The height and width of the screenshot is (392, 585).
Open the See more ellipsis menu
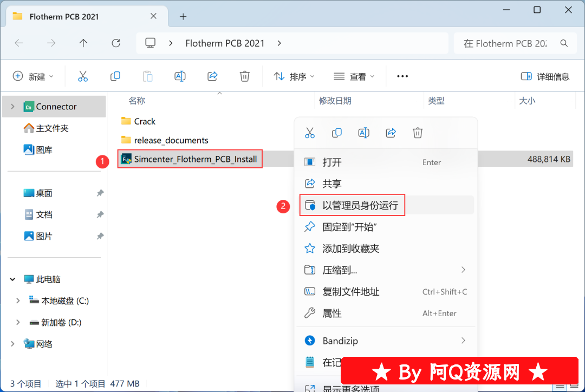(402, 76)
